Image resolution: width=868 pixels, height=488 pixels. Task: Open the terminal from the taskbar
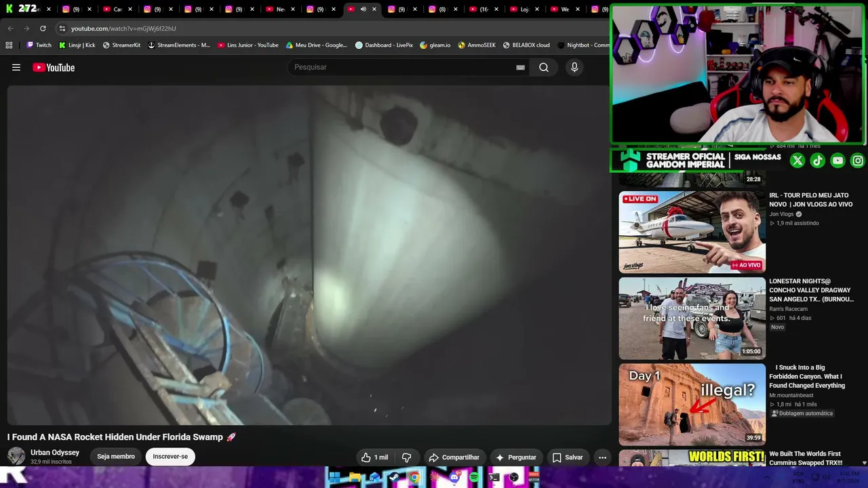pyautogui.click(x=494, y=477)
